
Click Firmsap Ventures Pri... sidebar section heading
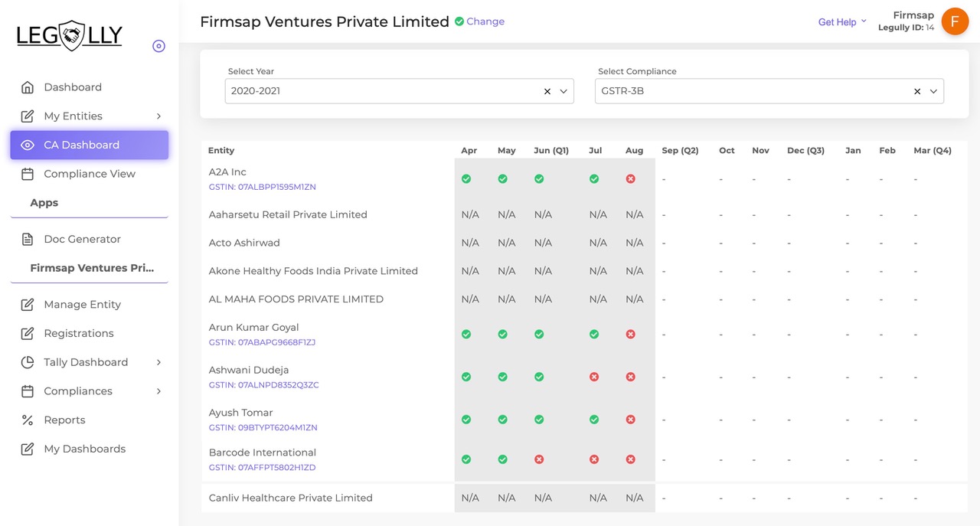92,268
